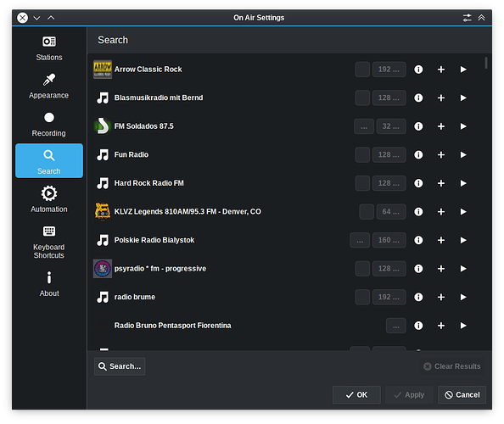
Task: Show info for Hard Rock Radio FM
Action: 418,183
